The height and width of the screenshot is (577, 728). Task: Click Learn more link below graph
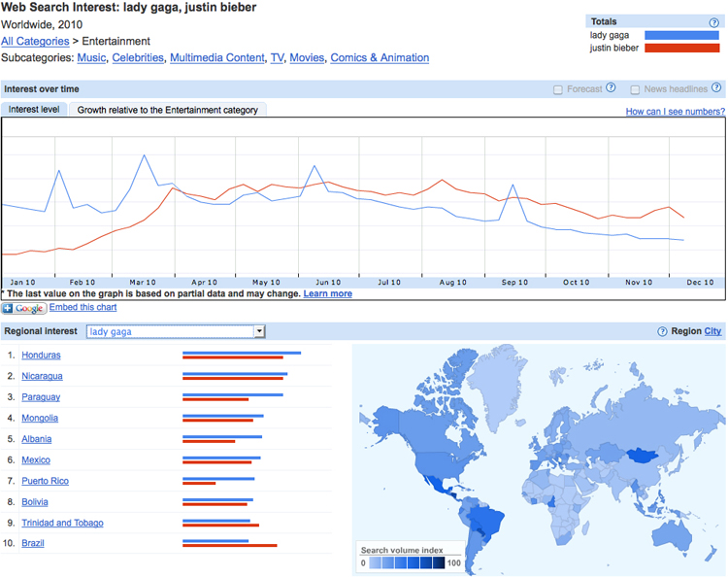[328, 293]
